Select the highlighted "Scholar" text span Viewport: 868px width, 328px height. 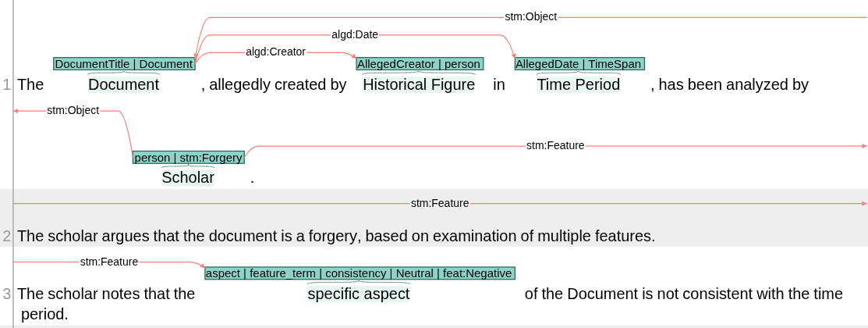pyautogui.click(x=188, y=177)
